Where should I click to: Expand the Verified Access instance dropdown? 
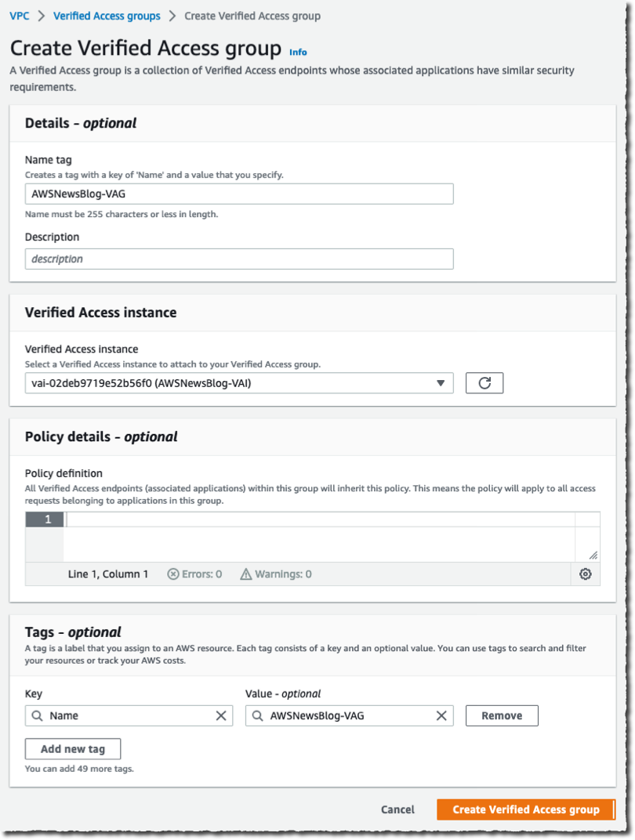point(441,383)
